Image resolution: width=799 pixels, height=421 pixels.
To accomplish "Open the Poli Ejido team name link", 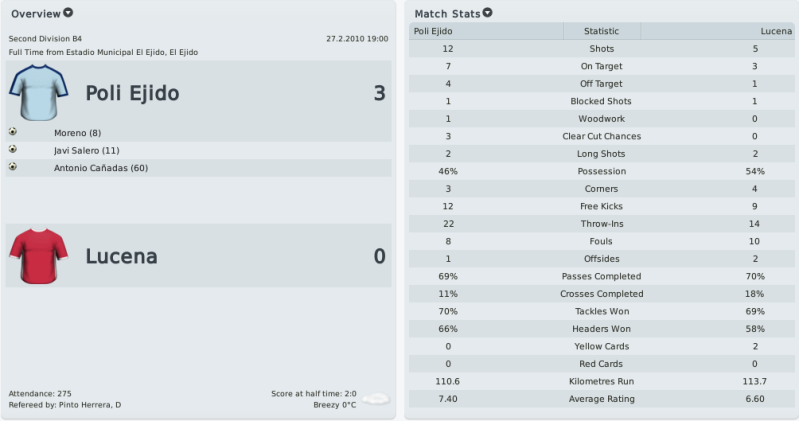I will coord(132,93).
